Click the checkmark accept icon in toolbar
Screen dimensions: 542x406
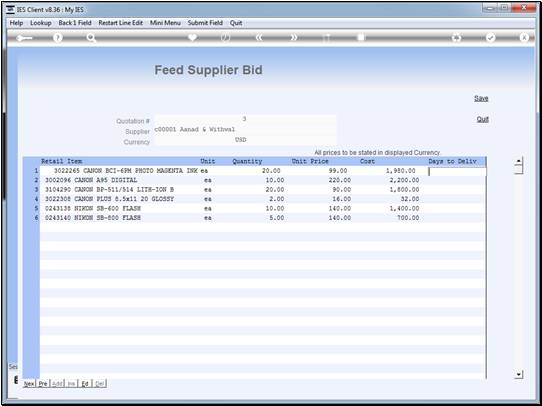point(490,38)
